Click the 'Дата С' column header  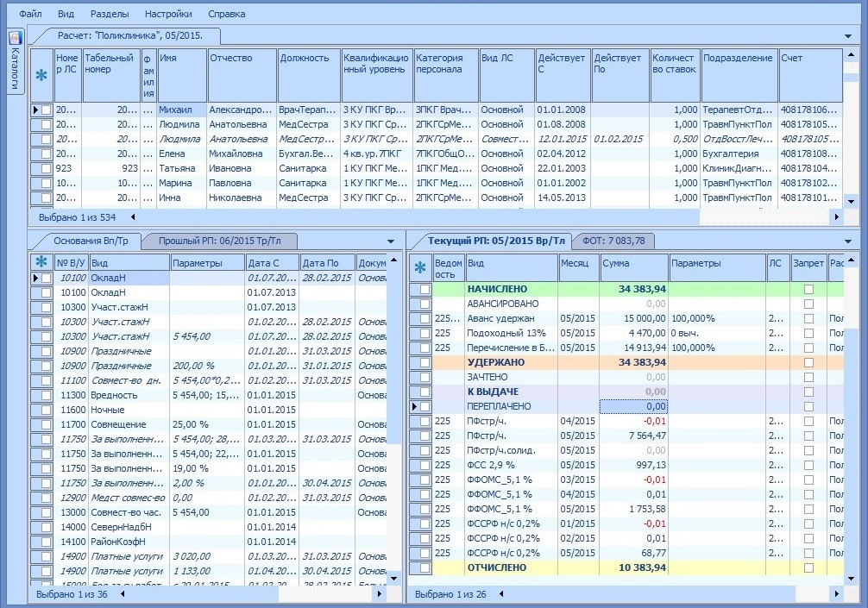(x=272, y=263)
